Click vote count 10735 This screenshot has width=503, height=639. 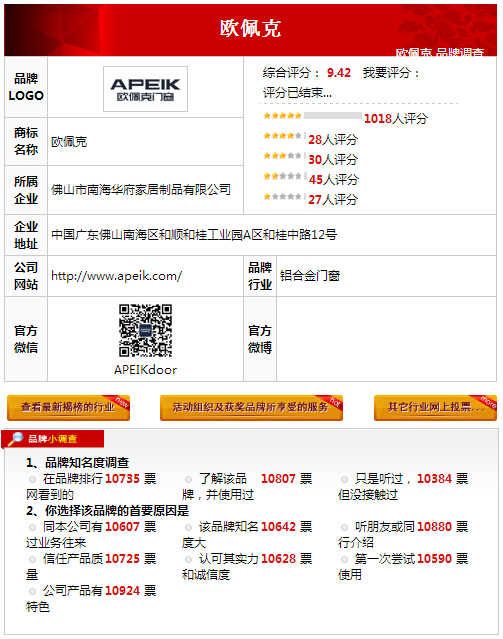pos(123,479)
